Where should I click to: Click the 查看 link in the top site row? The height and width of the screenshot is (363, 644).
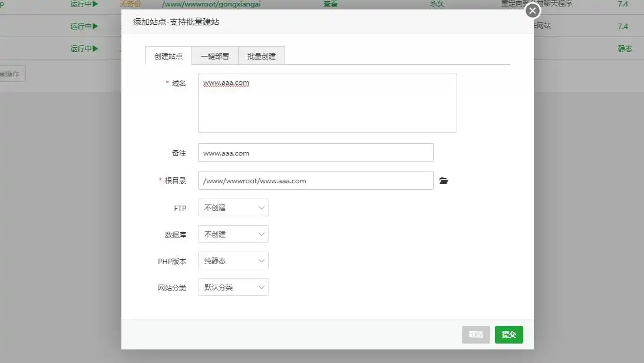[330, 4]
